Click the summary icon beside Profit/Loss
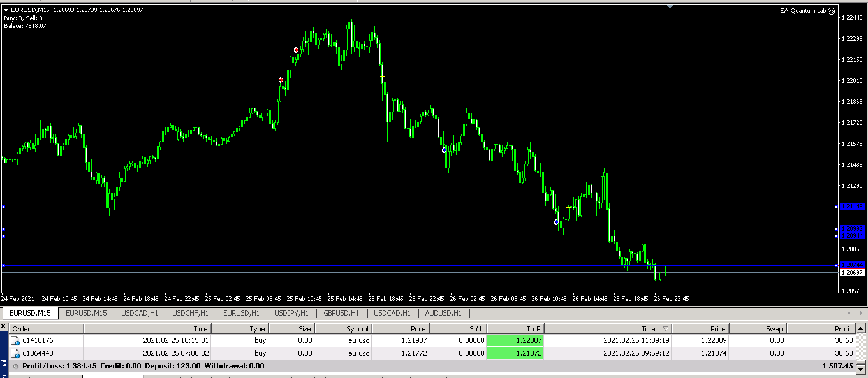 click(x=15, y=366)
